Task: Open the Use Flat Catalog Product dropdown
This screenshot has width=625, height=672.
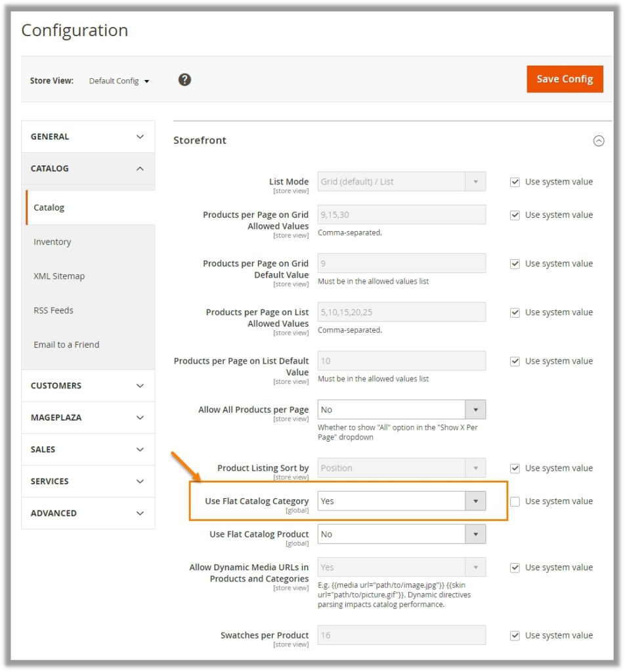Action: click(x=476, y=534)
